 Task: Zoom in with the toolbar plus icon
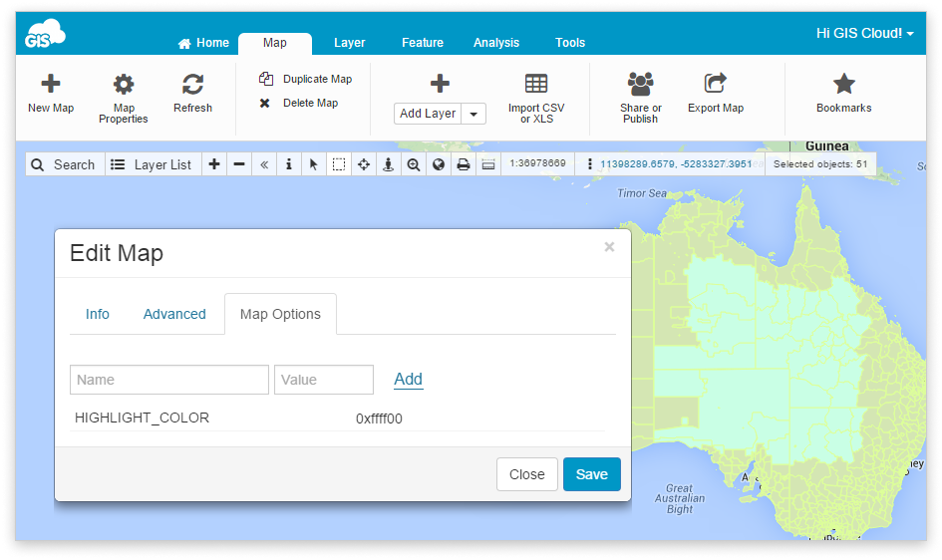pyautogui.click(x=214, y=164)
